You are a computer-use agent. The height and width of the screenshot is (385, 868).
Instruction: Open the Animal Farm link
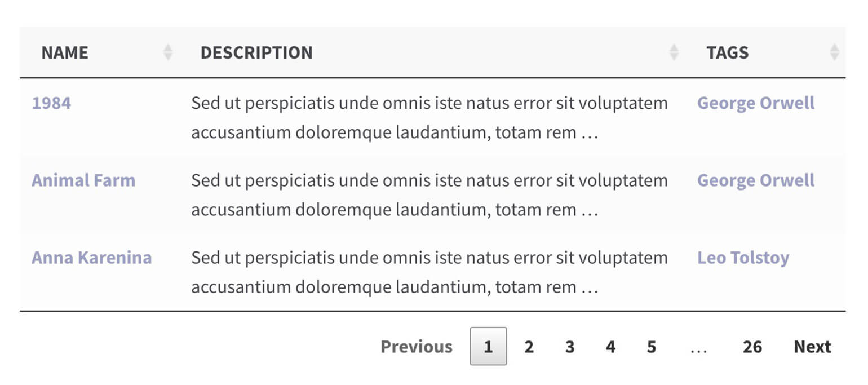point(83,180)
